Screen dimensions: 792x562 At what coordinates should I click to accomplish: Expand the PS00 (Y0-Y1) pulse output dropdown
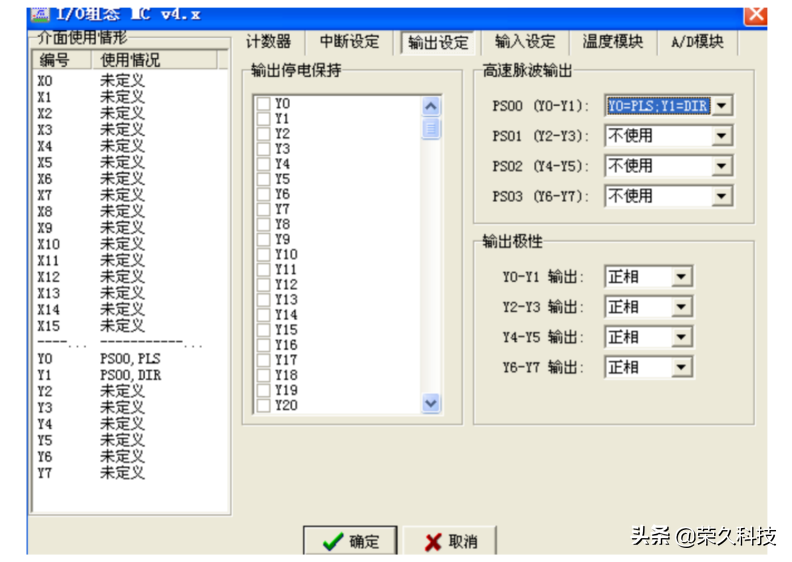pyautogui.click(x=722, y=106)
